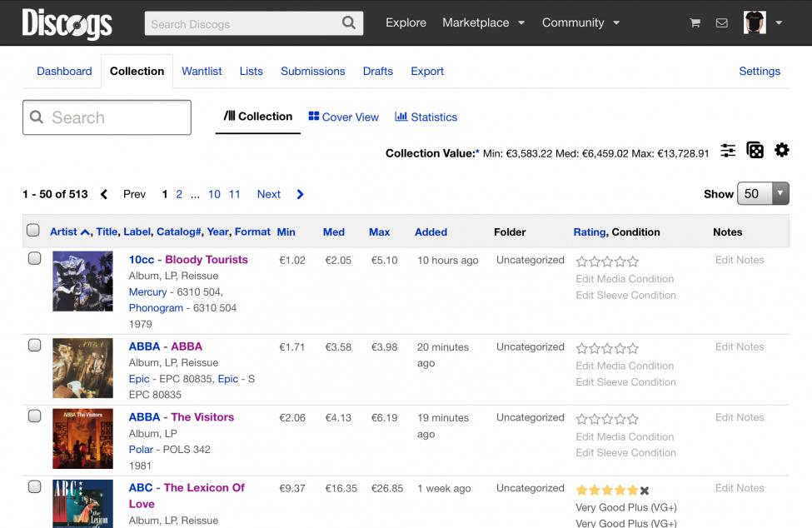Click the random item dice icon

(x=755, y=150)
